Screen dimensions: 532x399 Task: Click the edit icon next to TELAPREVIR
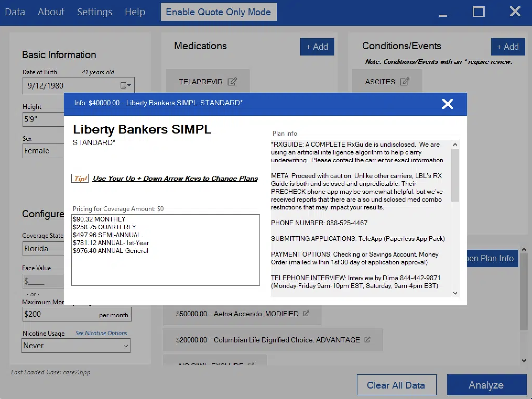tap(232, 82)
